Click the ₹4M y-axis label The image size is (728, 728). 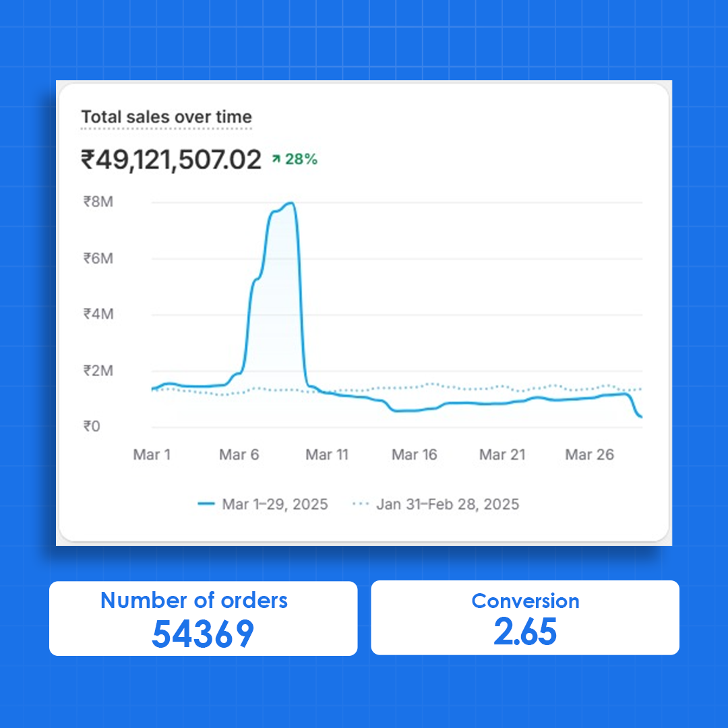point(98,314)
